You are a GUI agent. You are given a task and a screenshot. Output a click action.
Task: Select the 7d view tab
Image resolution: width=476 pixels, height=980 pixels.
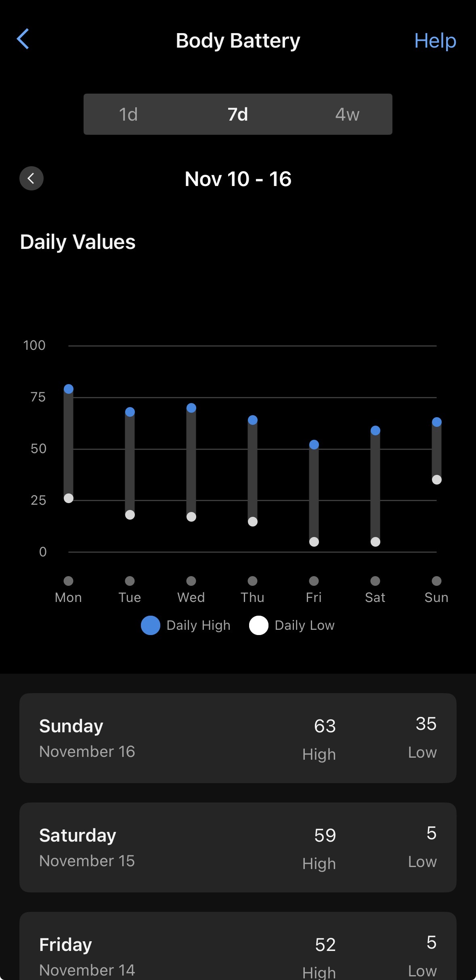coord(238,115)
